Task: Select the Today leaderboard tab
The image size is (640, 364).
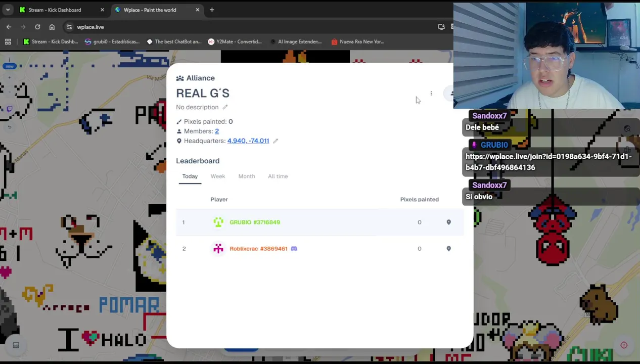Action: point(190,176)
